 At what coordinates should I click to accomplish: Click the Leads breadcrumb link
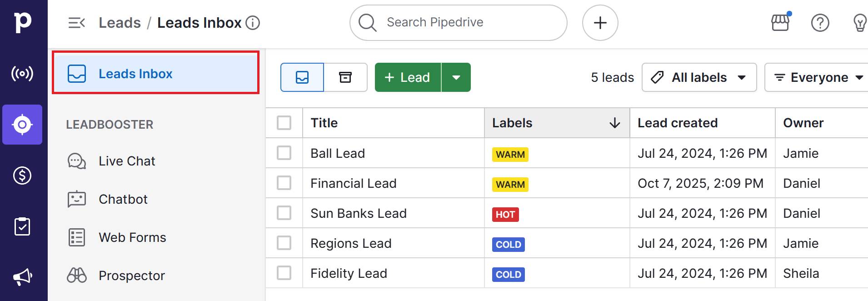[120, 23]
